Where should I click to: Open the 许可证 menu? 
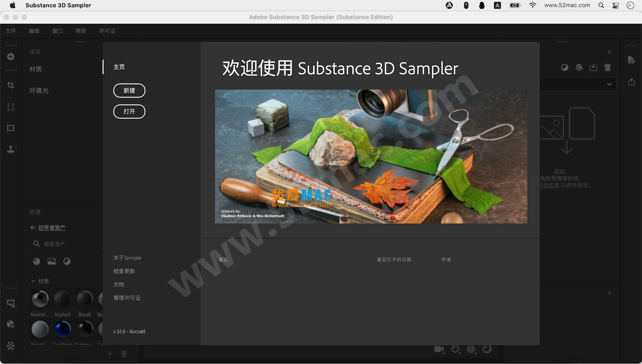(107, 31)
